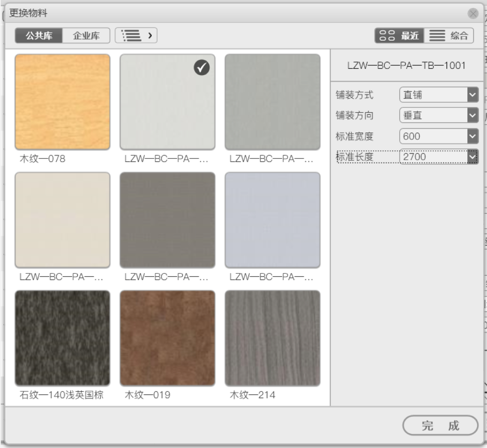The height and width of the screenshot is (448, 487).
Task: Click the 石纹—140浅英国棕 name label
Action: coord(61,395)
